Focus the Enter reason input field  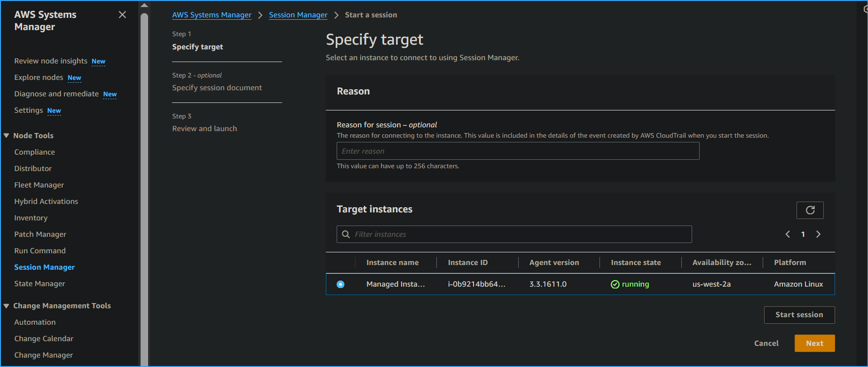pyautogui.click(x=518, y=151)
